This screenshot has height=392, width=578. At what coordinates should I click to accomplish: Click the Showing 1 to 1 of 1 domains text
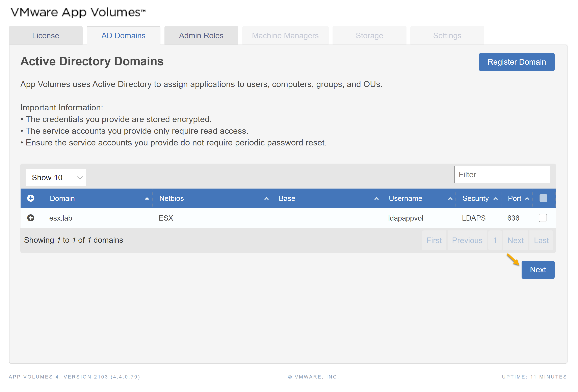click(x=74, y=240)
